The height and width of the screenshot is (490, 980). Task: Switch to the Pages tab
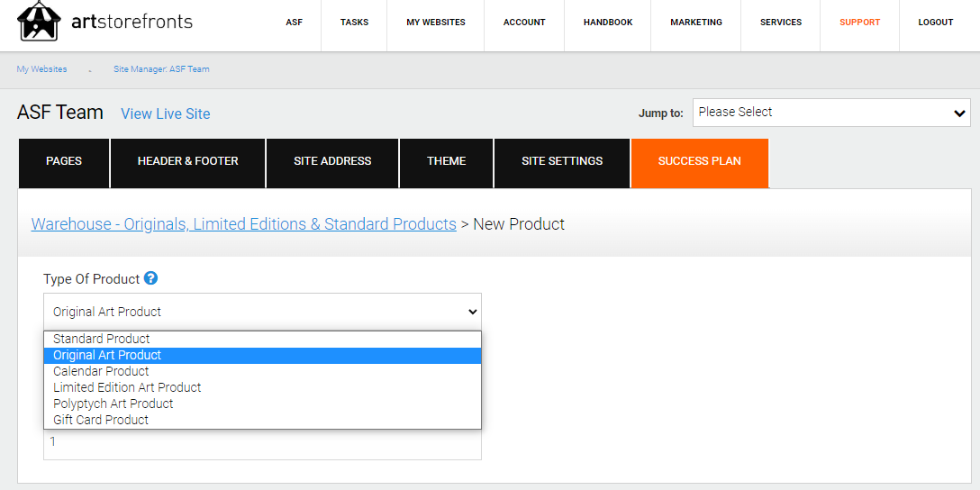point(64,162)
